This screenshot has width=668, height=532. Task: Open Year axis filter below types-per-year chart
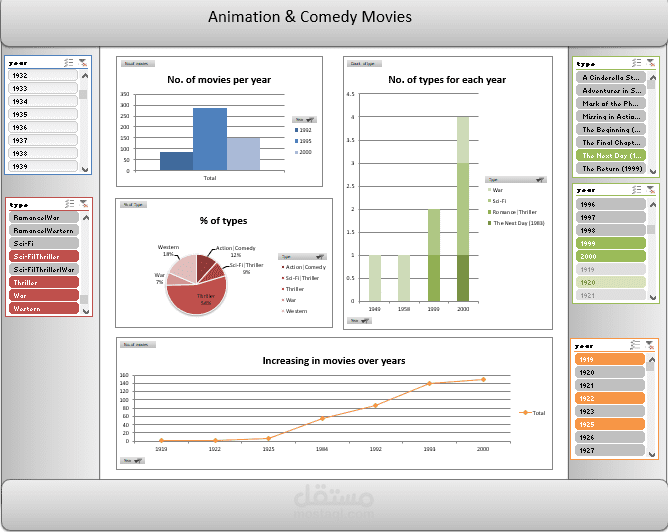(x=359, y=321)
